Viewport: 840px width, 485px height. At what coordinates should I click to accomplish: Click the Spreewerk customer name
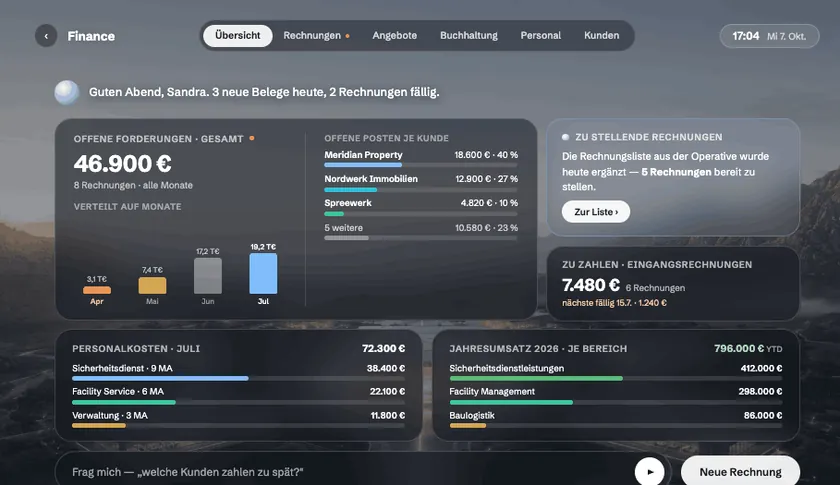tap(348, 203)
